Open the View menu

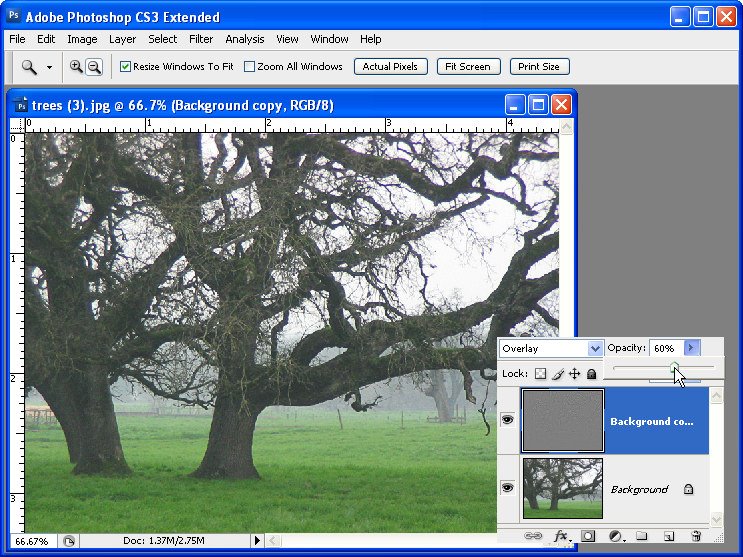pyautogui.click(x=287, y=39)
